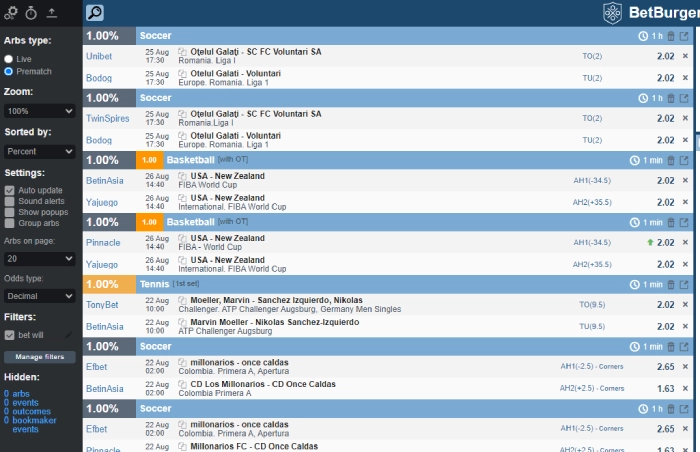Click the Manage filters button

coord(40,357)
